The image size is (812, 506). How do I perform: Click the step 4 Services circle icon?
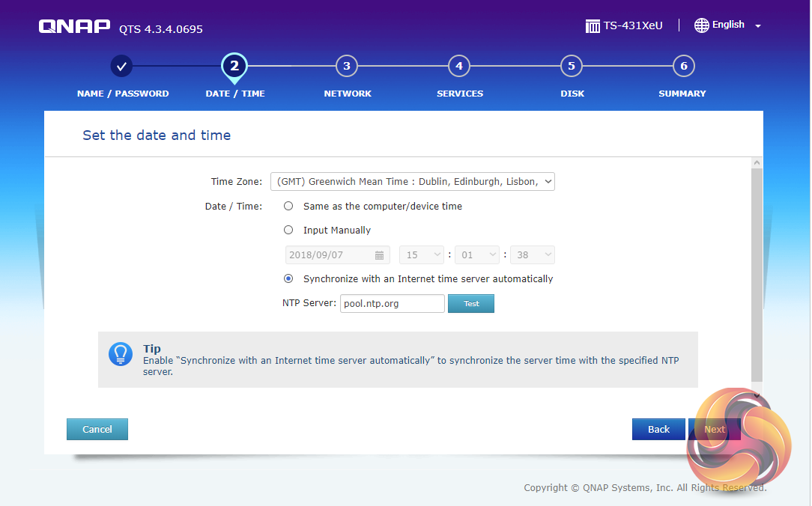[x=459, y=66]
